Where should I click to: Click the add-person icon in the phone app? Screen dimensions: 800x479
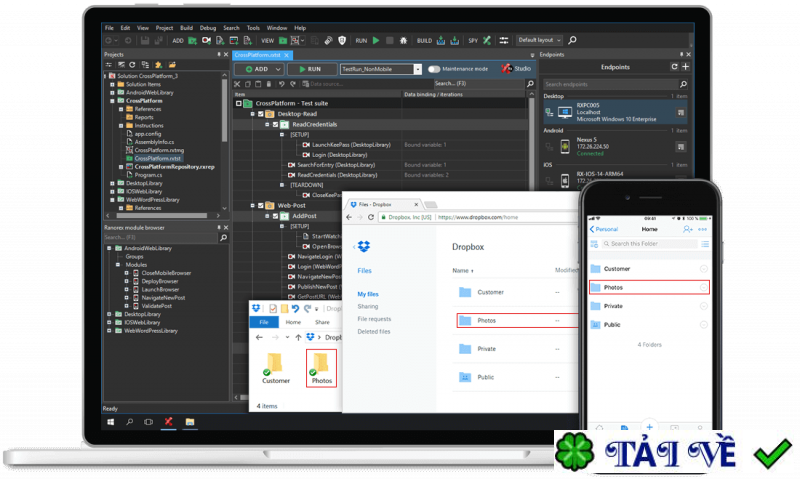[x=687, y=230]
